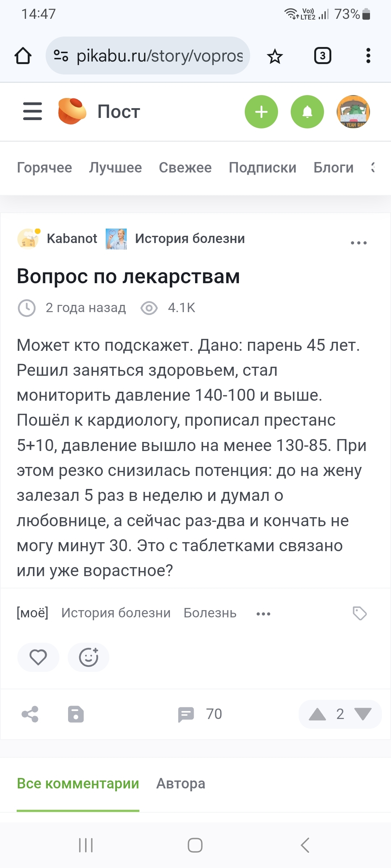Open the Chrome three-dot menu

pos(368,56)
